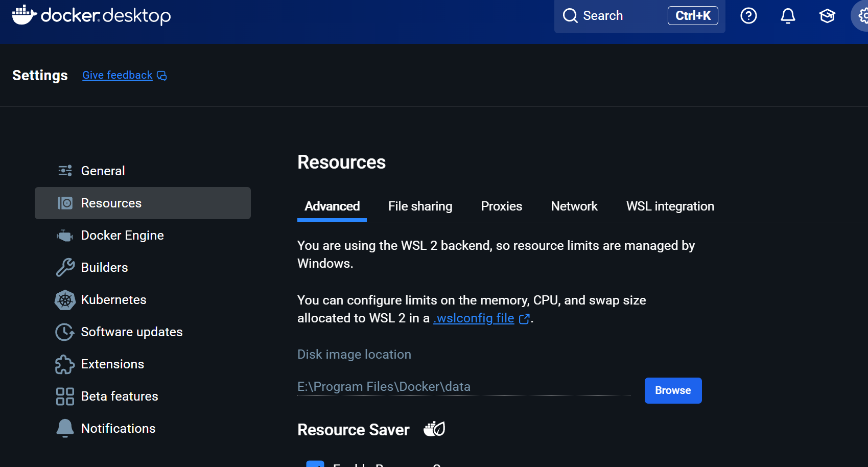Click the Search box in header
868x467 pixels.
point(640,16)
